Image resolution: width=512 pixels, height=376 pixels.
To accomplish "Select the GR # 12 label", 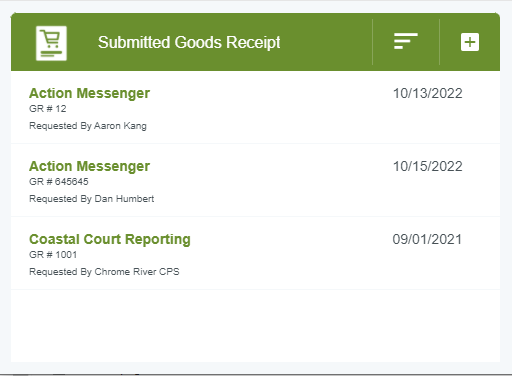I will (x=48, y=109).
